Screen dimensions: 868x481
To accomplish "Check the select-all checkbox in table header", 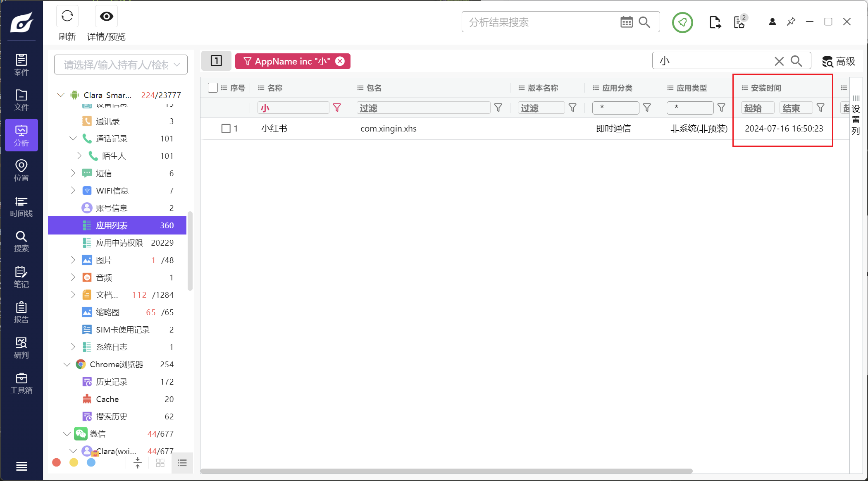I will (x=213, y=88).
